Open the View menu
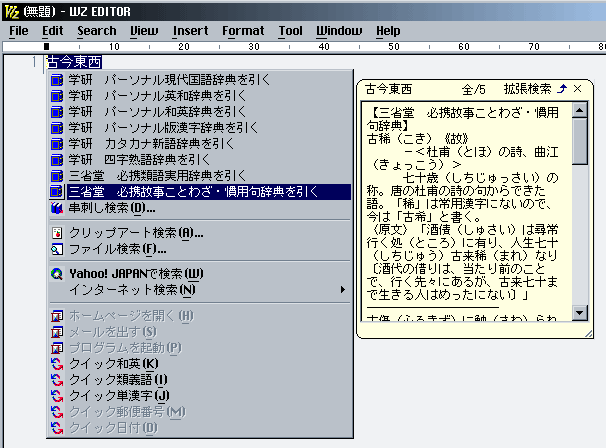 [144, 31]
